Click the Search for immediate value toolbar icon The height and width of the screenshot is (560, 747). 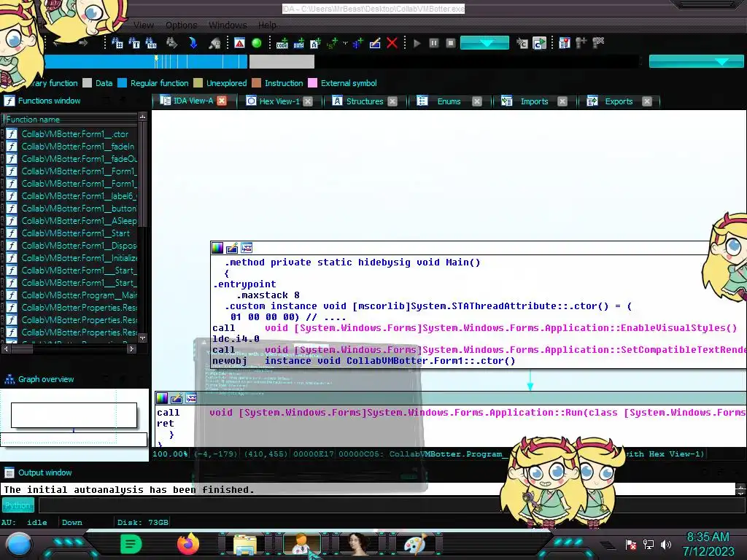point(117,43)
